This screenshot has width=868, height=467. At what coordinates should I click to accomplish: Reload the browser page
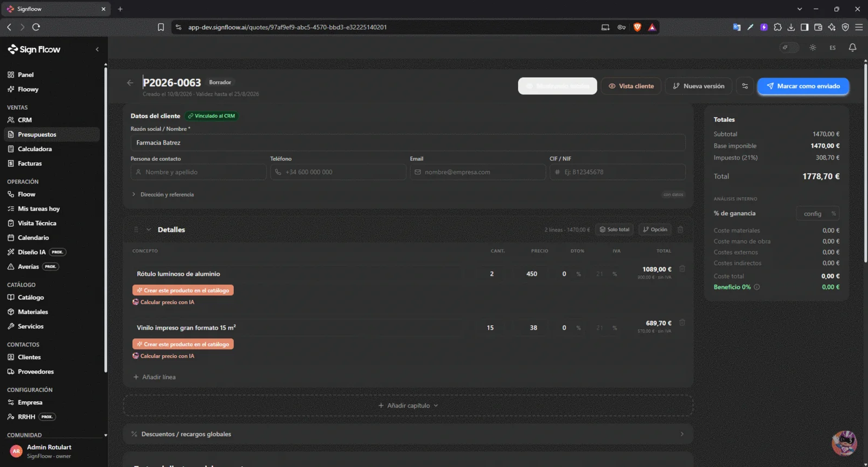tap(36, 27)
